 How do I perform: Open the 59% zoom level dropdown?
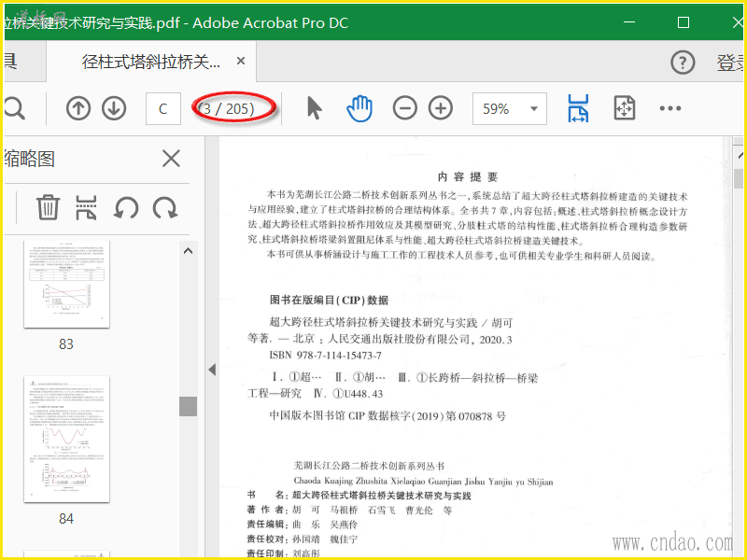(509, 108)
